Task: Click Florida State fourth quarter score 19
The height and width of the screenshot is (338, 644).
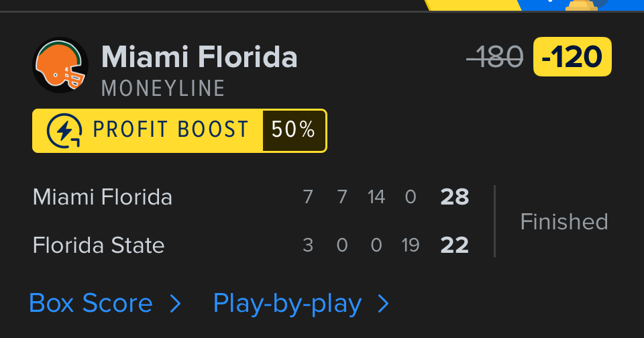Action: click(x=410, y=245)
